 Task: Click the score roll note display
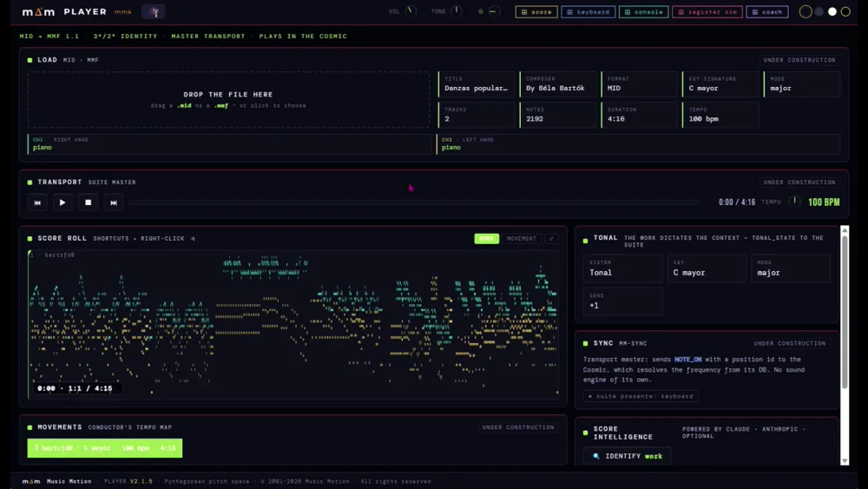click(293, 324)
